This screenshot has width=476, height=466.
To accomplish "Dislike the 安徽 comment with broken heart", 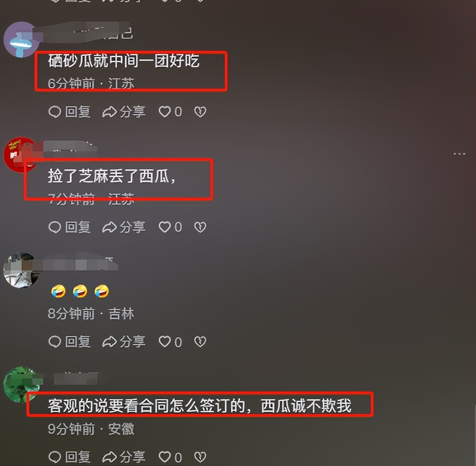I will [x=200, y=457].
